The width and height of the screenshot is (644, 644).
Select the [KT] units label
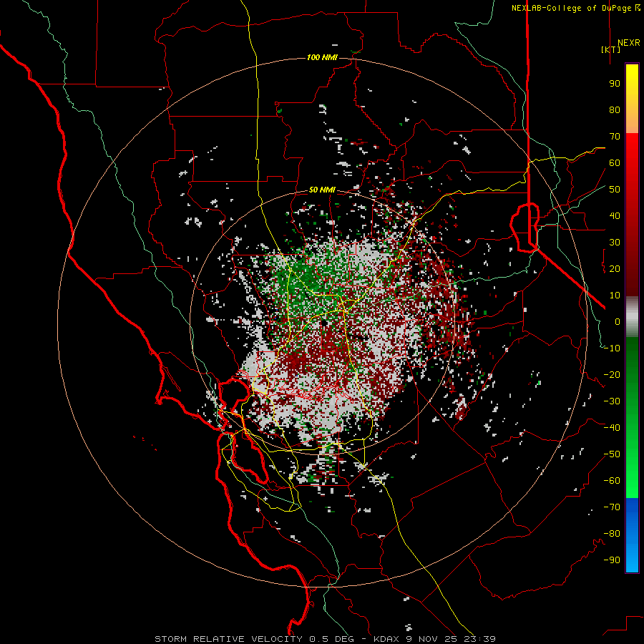click(x=610, y=49)
